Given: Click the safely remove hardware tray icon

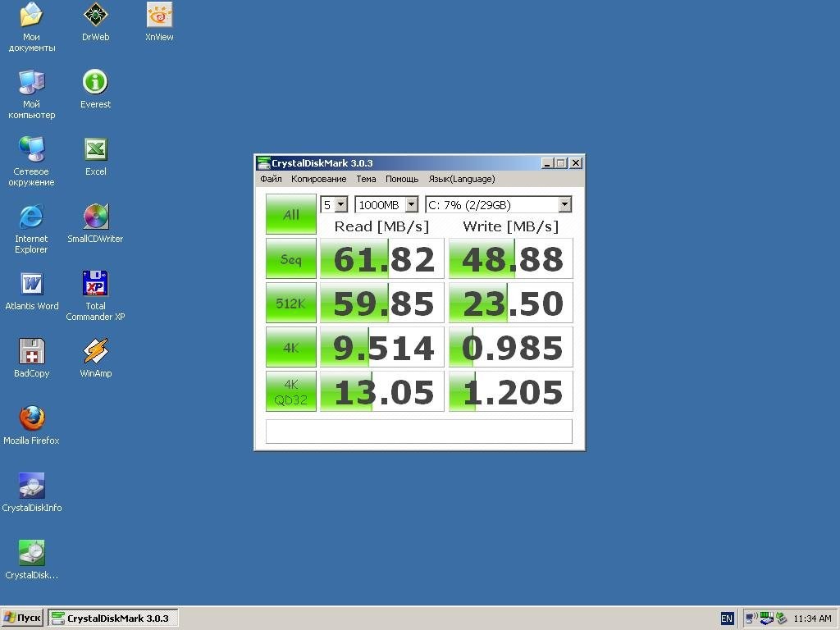Looking at the screenshot, I should [x=782, y=619].
